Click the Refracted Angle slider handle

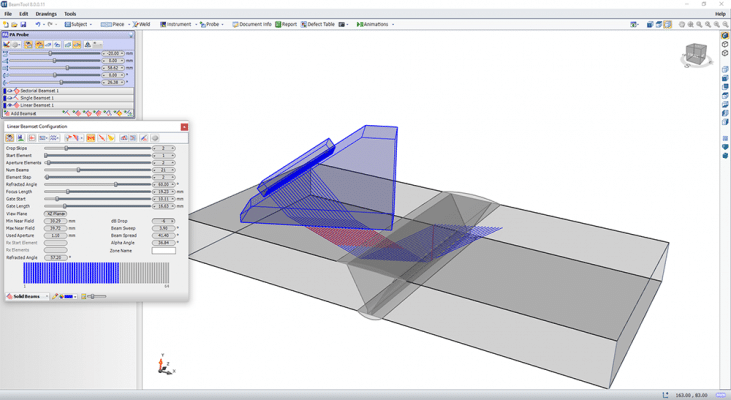[x=116, y=185]
